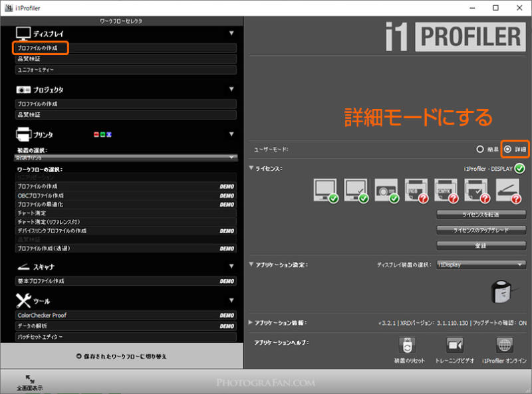Click the display profiling license icon
This screenshot has width=532, height=394.
pyautogui.click(x=326, y=191)
